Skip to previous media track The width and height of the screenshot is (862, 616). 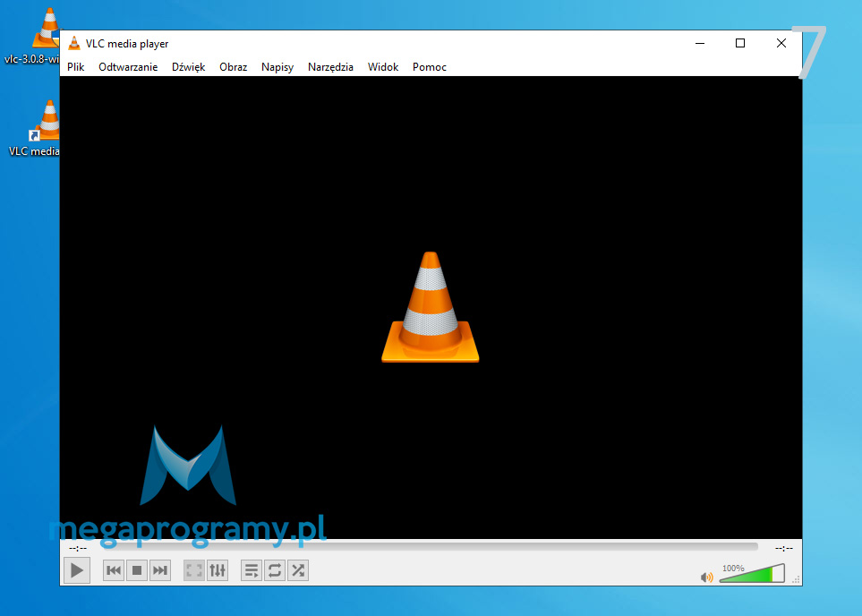114,570
